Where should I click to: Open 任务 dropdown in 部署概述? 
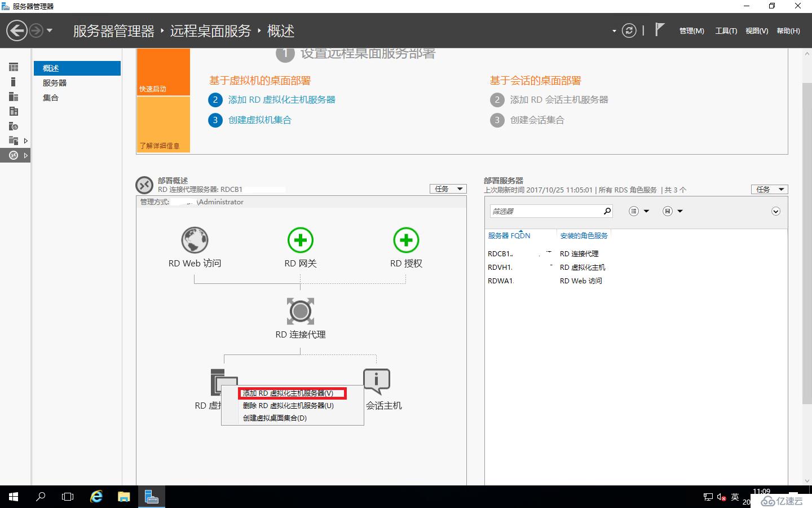(448, 189)
